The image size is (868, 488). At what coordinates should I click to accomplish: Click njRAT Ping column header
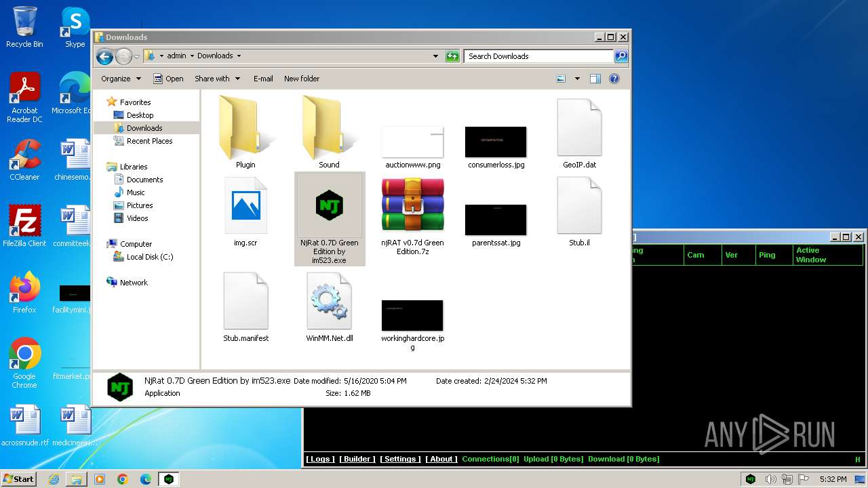pyautogui.click(x=774, y=255)
